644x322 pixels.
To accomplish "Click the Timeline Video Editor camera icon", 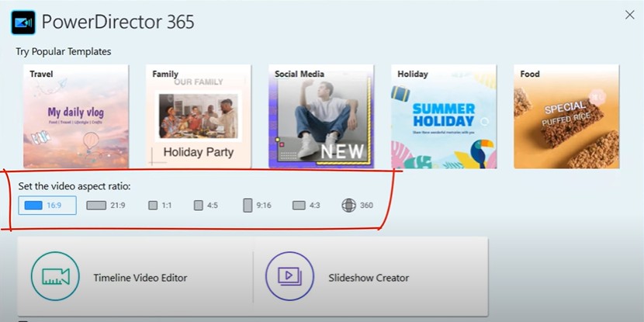I will tap(55, 276).
